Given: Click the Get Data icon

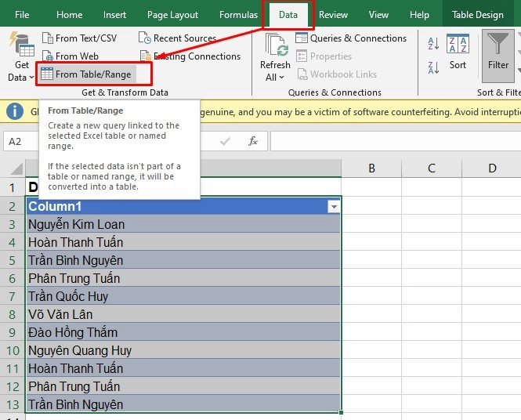Looking at the screenshot, I should click(x=21, y=45).
